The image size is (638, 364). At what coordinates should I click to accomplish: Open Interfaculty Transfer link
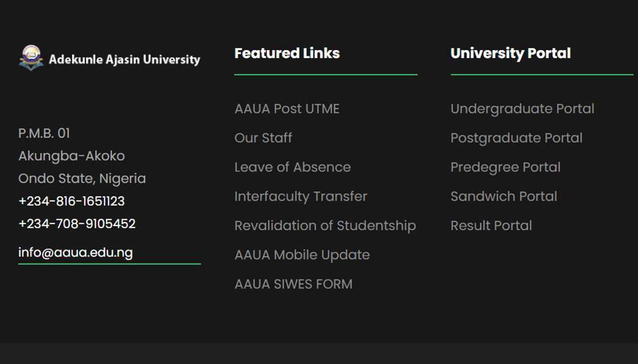pyautogui.click(x=301, y=197)
